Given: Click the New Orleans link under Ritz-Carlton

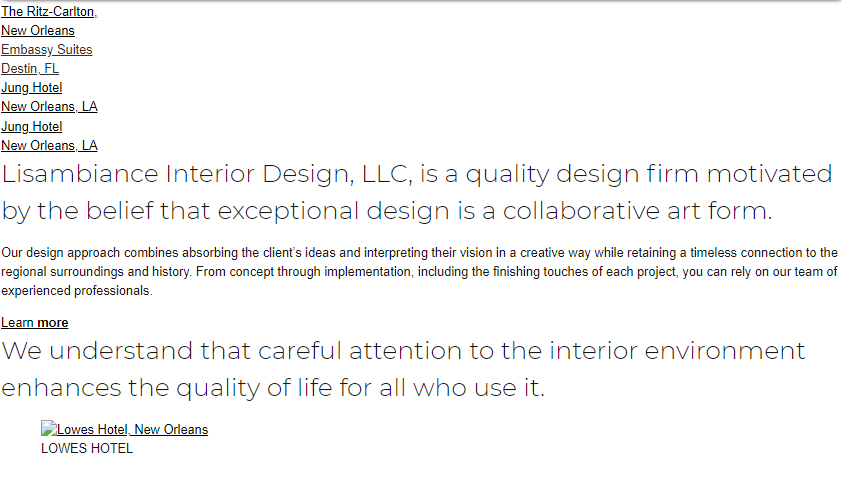Looking at the screenshot, I should tap(38, 31).
